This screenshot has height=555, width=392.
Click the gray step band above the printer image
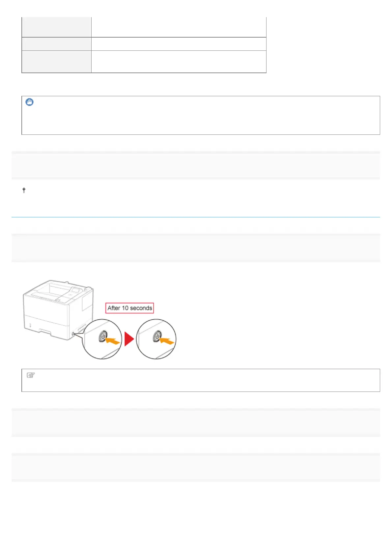196,248
